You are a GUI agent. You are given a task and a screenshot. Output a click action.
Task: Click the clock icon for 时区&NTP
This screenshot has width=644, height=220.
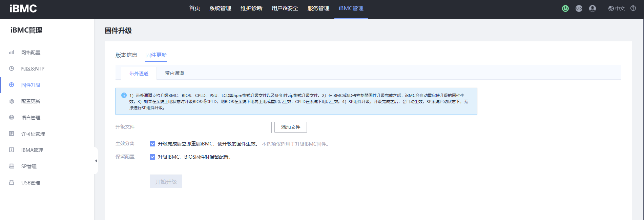tap(12, 68)
